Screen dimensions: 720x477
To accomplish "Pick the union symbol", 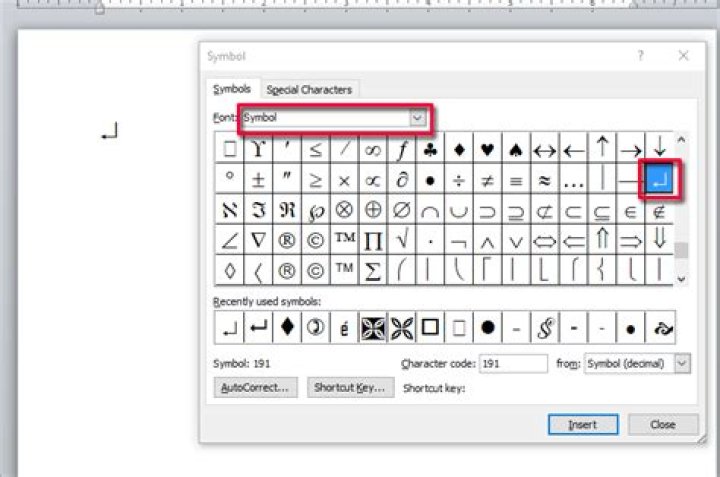I will click(459, 210).
